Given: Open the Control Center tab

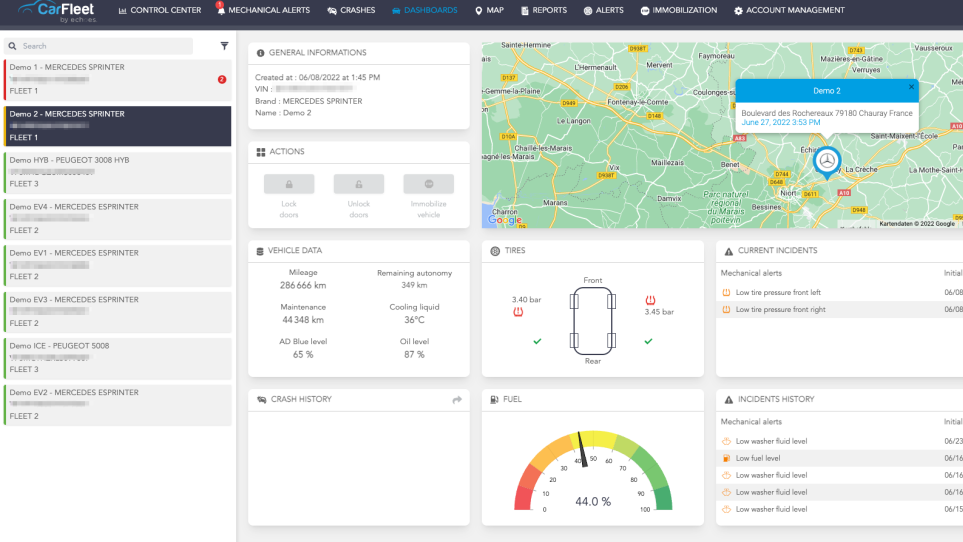Looking at the screenshot, I should pyautogui.click(x=159, y=11).
